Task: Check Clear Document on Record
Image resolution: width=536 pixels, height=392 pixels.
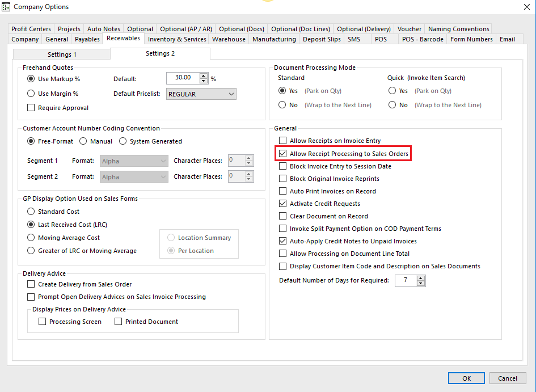Action: point(282,216)
